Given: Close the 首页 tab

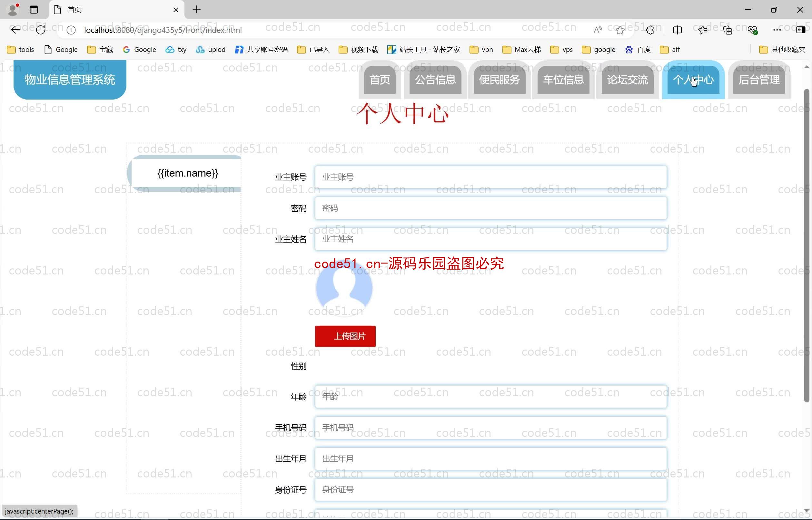Looking at the screenshot, I should point(176,10).
